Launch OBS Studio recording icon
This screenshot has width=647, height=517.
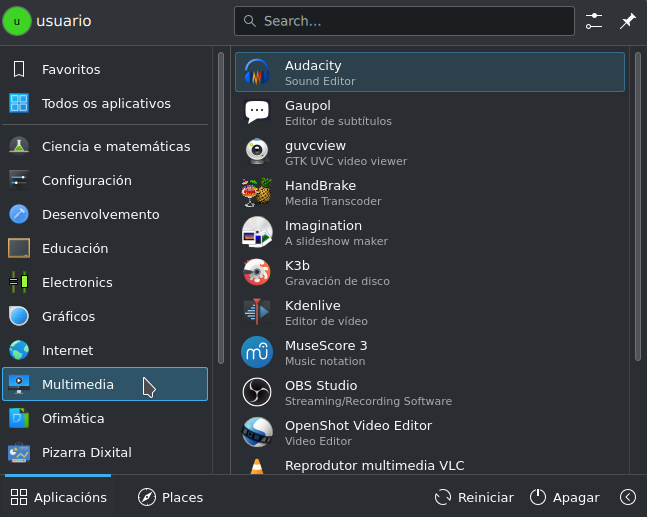click(258, 392)
